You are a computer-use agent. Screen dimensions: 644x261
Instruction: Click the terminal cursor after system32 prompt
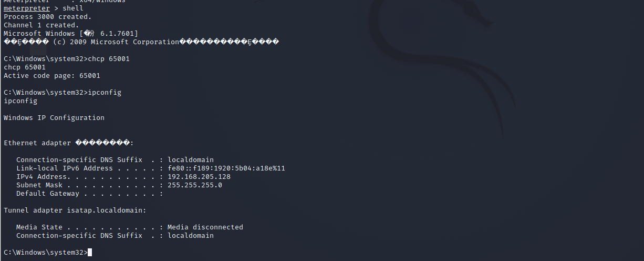coord(90,253)
